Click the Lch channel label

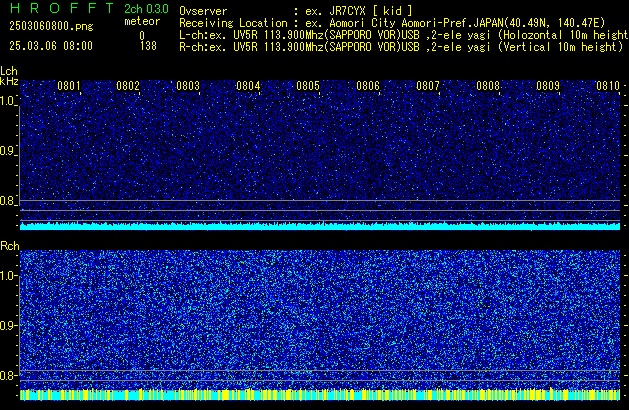point(9,71)
